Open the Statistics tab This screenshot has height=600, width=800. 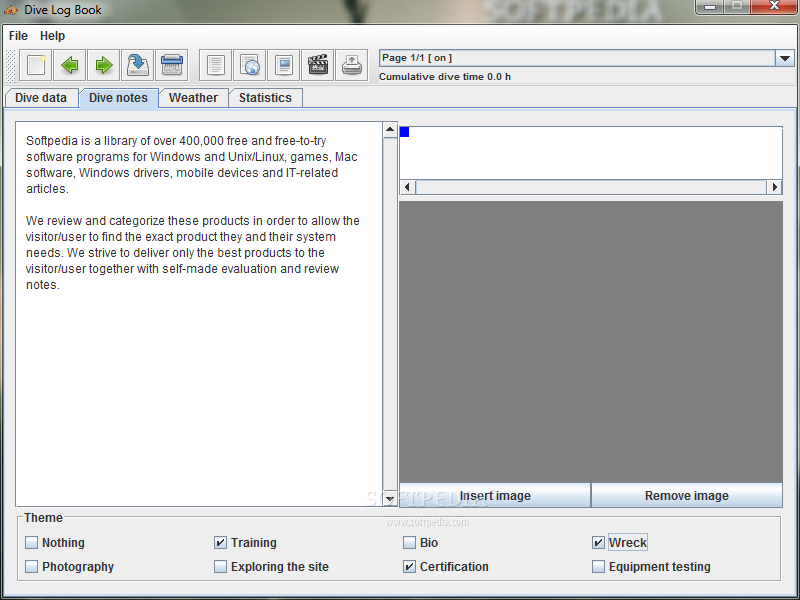(x=265, y=98)
